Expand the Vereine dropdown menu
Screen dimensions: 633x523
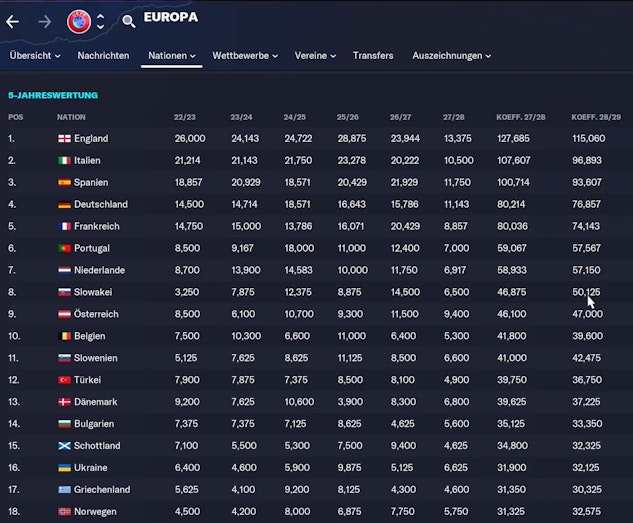pyautogui.click(x=315, y=56)
